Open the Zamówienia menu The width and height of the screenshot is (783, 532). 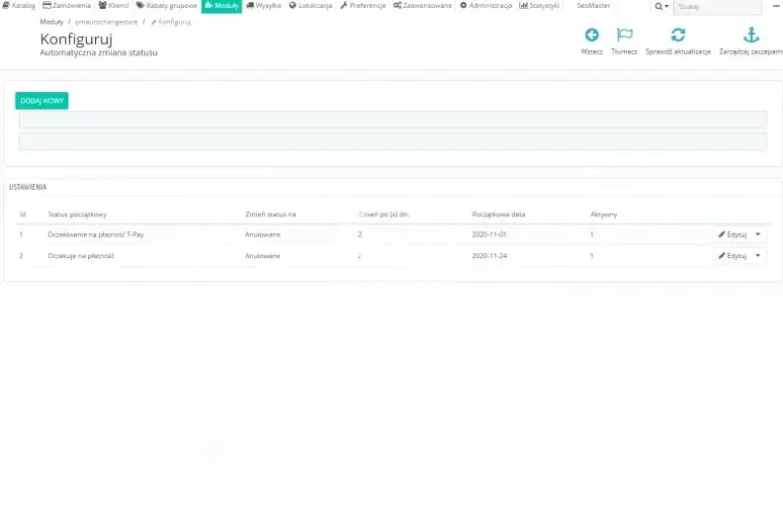click(67, 6)
